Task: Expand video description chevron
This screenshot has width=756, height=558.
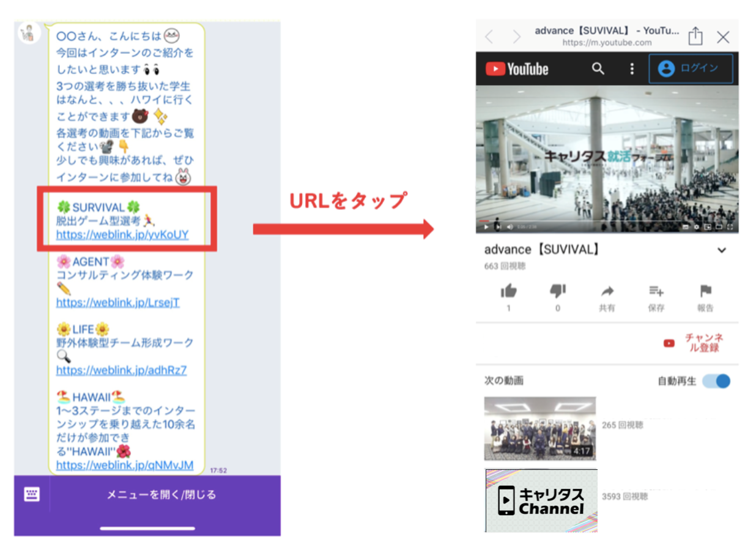Action: (722, 250)
